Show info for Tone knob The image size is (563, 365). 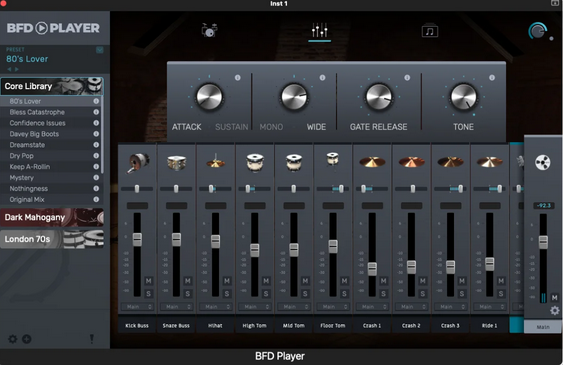click(492, 78)
